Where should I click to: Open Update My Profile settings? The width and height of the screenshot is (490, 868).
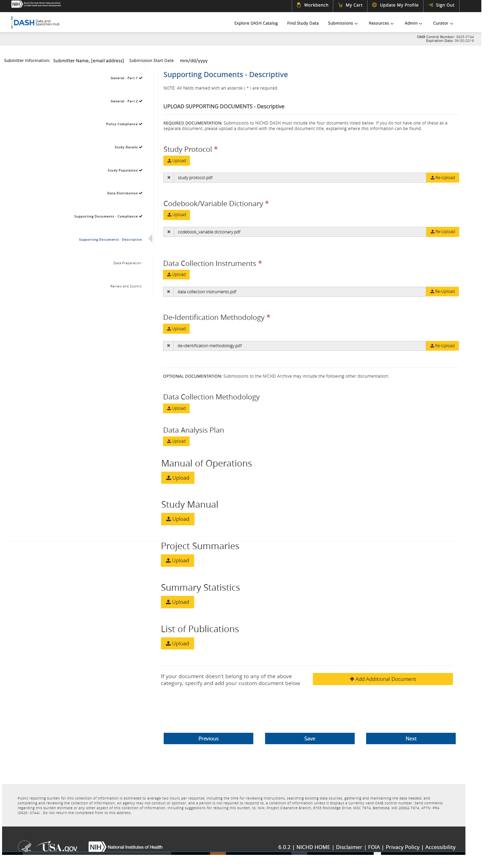395,5
